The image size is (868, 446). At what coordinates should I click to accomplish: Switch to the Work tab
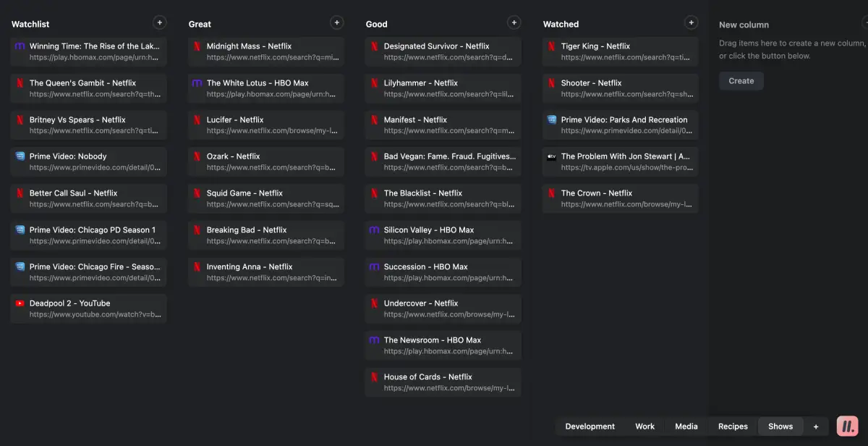coord(644,426)
